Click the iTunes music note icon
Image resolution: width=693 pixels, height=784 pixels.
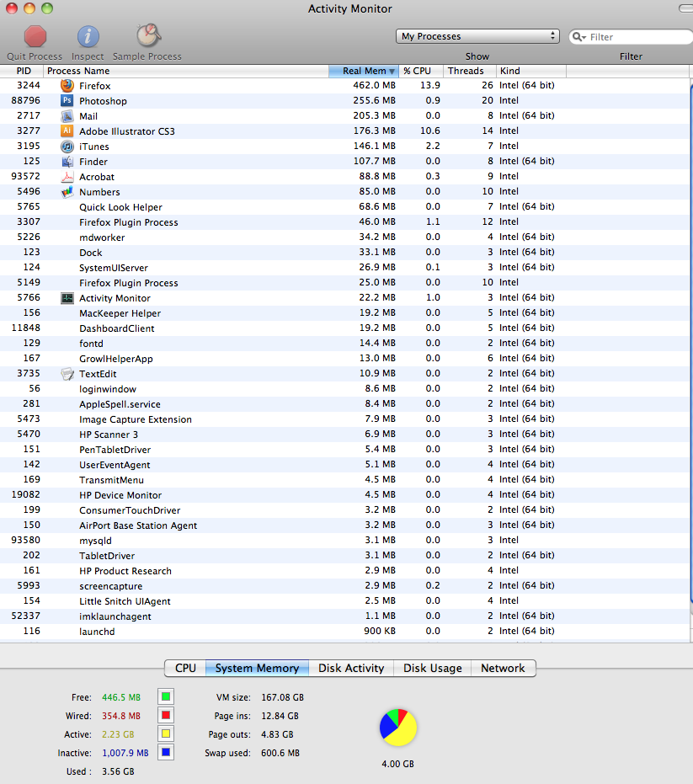click(67, 146)
